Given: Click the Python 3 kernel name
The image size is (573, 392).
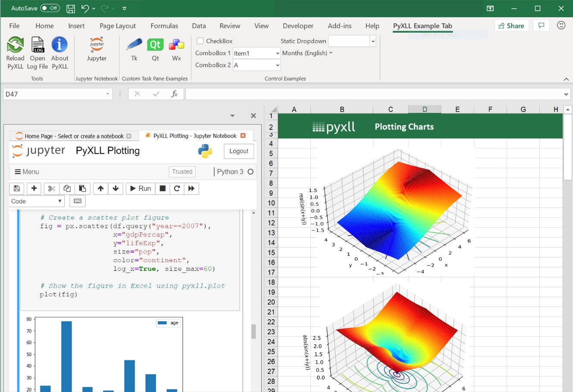Looking at the screenshot, I should (x=230, y=172).
